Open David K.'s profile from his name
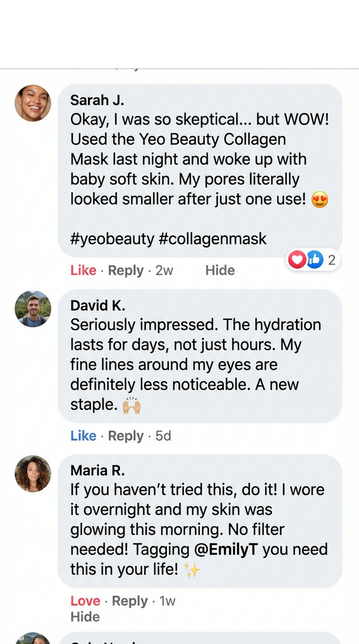359x644 pixels. pos(98,305)
